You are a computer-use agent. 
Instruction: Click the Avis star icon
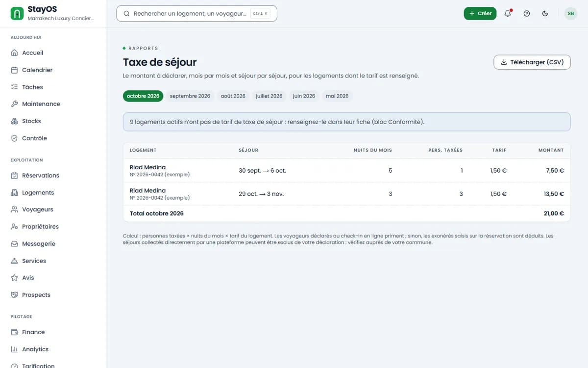pos(14,278)
